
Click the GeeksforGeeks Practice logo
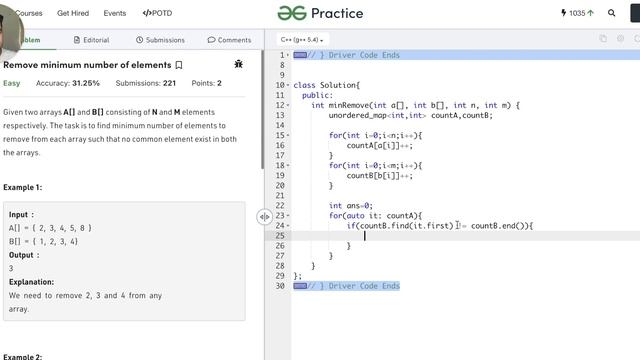[x=320, y=13]
